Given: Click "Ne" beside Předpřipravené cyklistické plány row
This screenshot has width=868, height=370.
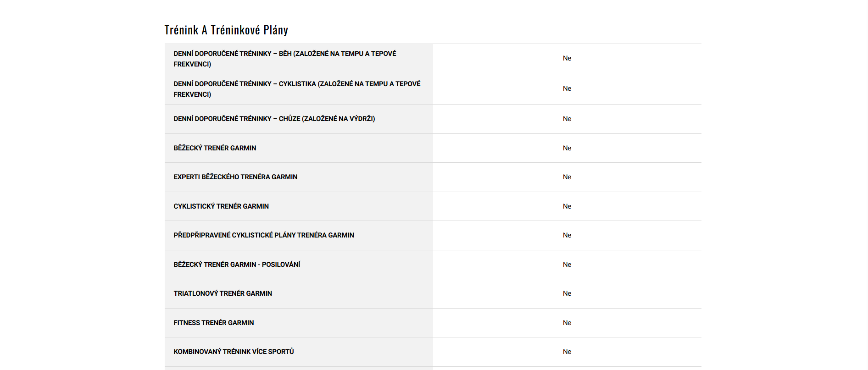Looking at the screenshot, I should click(567, 235).
